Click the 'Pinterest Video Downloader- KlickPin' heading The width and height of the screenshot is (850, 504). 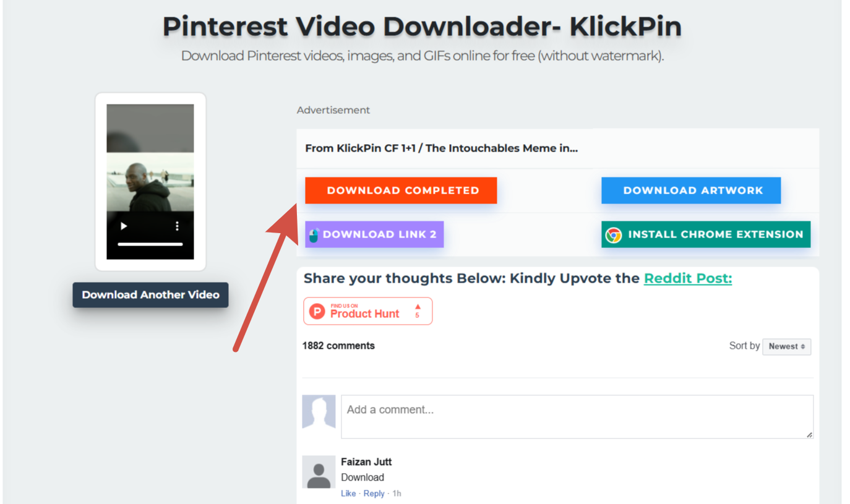pos(422,27)
